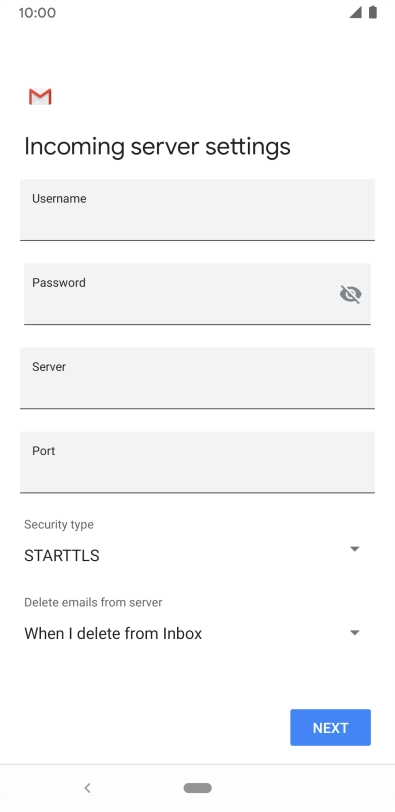Tap the back navigation arrow

click(x=87, y=788)
